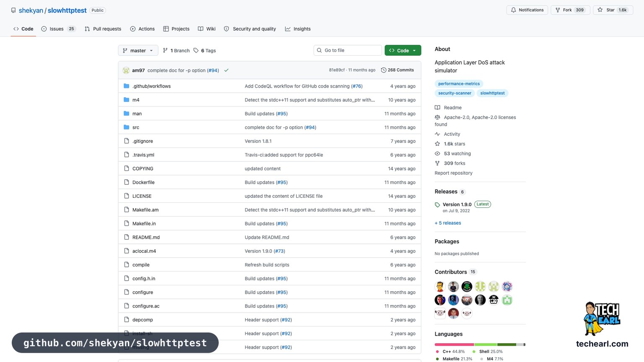
Task: Open the config.h.in file
Action: 144,279
